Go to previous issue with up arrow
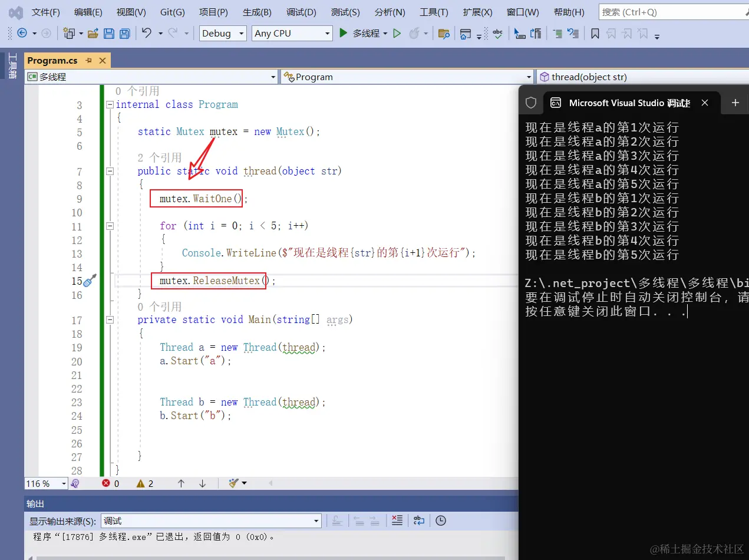The width and height of the screenshot is (749, 560). pyautogui.click(x=181, y=483)
